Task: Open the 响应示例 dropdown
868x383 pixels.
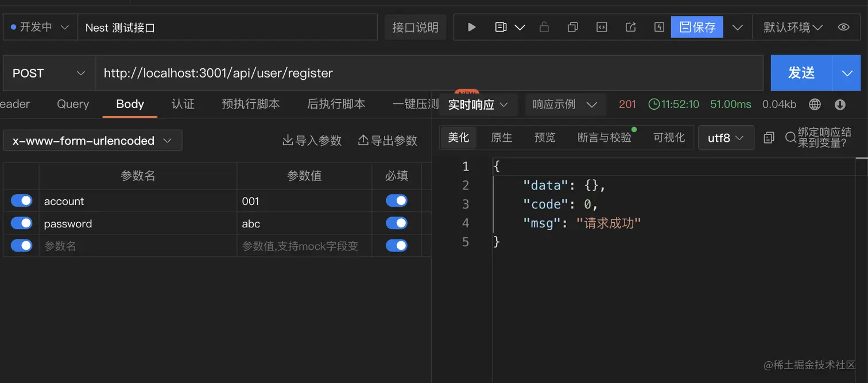Action: tap(565, 105)
